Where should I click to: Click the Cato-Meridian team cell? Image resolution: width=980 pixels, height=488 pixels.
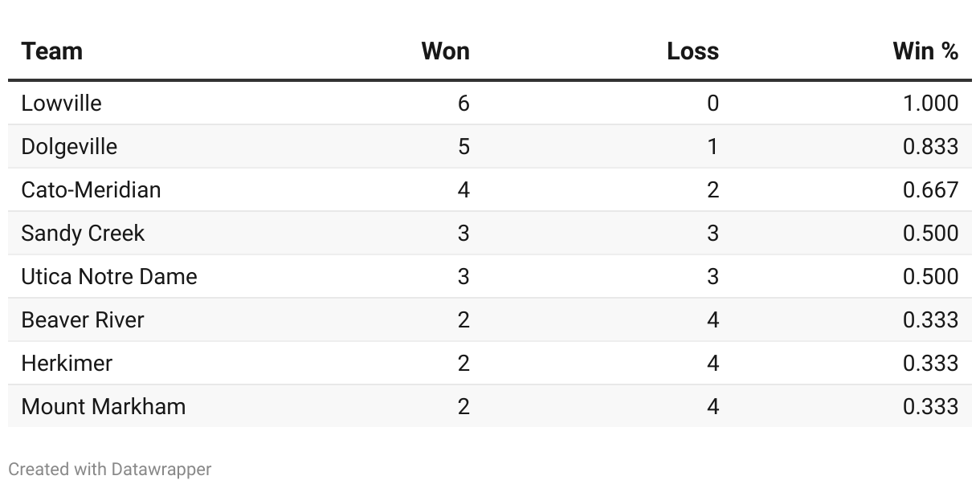pos(92,189)
